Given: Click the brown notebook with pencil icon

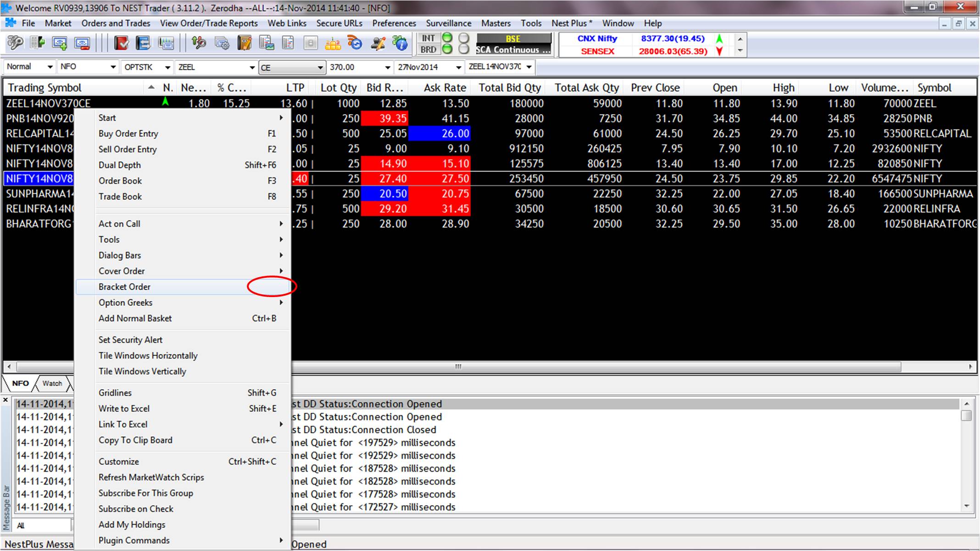Looking at the screenshot, I should (x=245, y=44).
